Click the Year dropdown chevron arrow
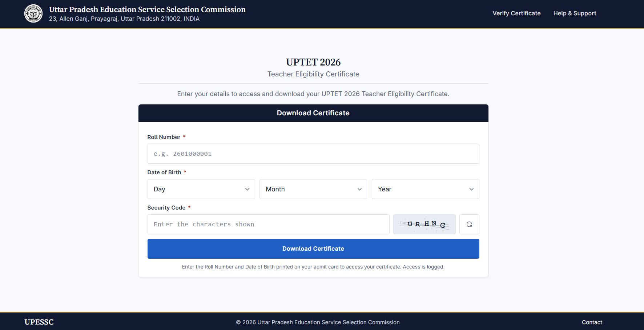 click(471, 189)
